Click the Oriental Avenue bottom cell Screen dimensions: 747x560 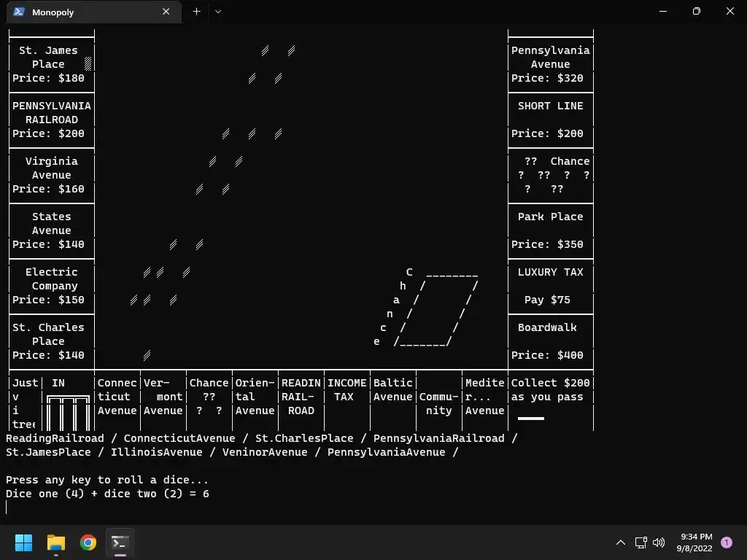(255, 400)
